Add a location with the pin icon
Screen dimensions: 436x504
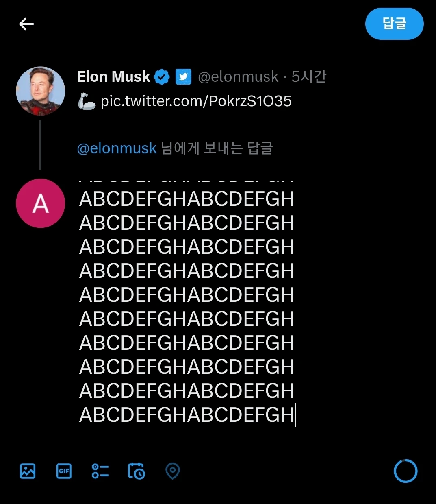[x=173, y=471]
